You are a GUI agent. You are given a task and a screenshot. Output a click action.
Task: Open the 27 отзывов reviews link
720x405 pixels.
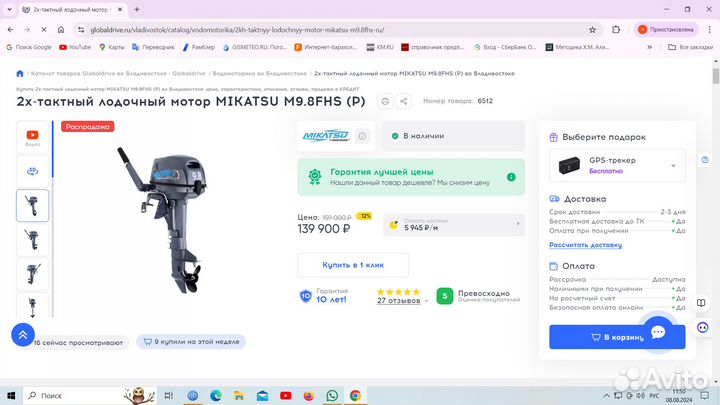pyautogui.click(x=399, y=301)
